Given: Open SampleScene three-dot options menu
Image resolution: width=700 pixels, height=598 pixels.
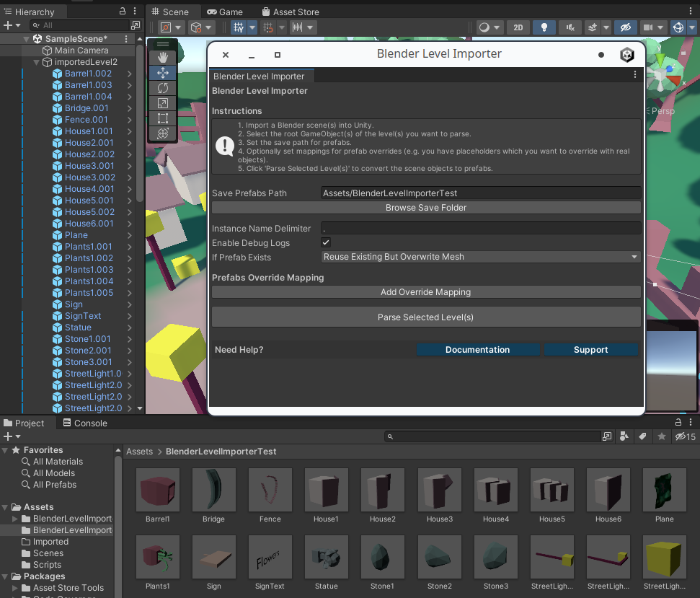Looking at the screenshot, I should click(126, 39).
